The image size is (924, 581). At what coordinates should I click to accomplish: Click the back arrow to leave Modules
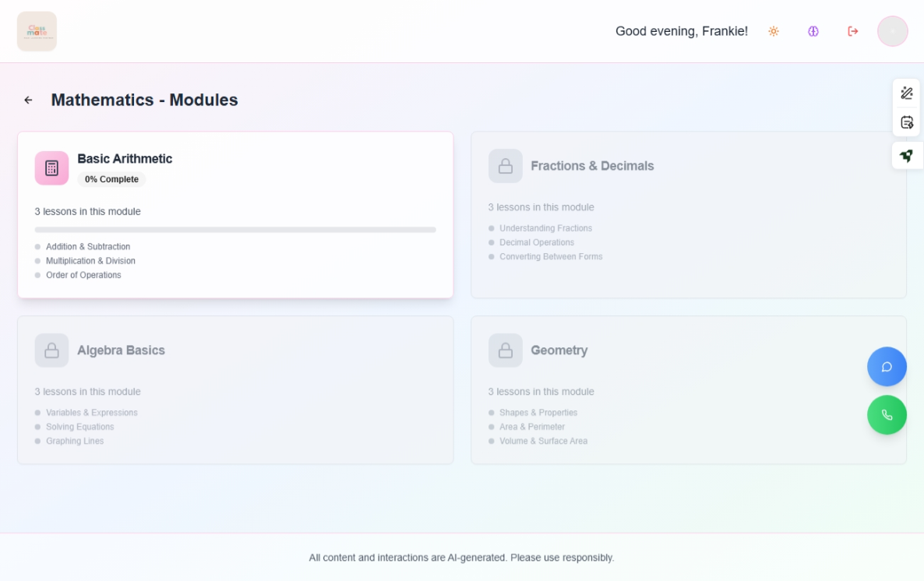pos(28,100)
